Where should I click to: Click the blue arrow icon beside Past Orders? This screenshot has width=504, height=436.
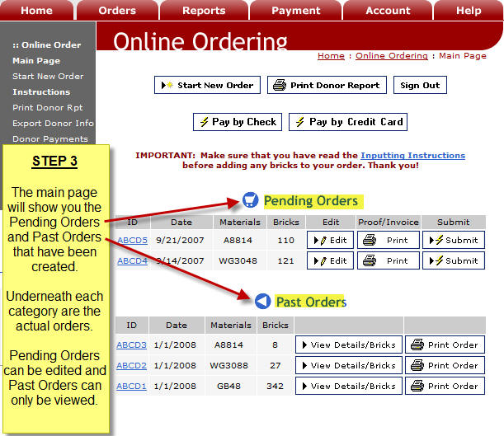tap(262, 302)
